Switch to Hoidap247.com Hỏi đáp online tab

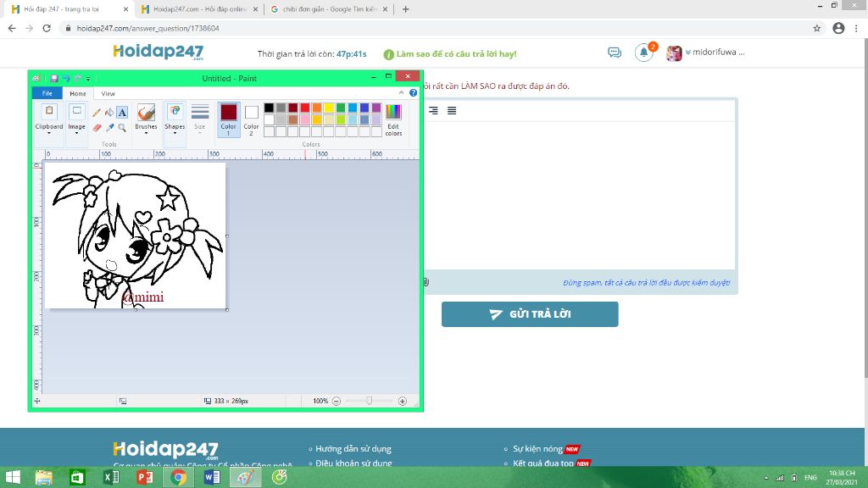pos(199,8)
